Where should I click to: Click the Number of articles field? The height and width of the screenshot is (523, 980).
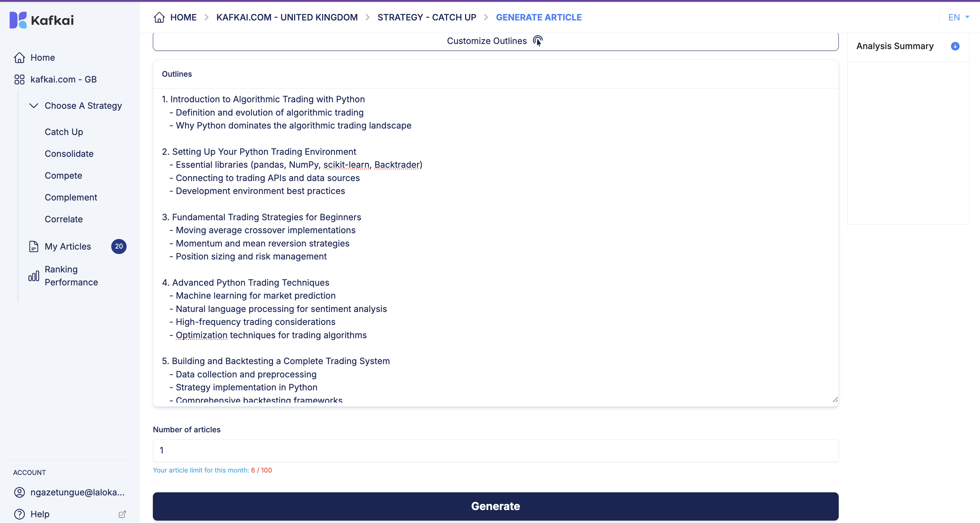495,450
